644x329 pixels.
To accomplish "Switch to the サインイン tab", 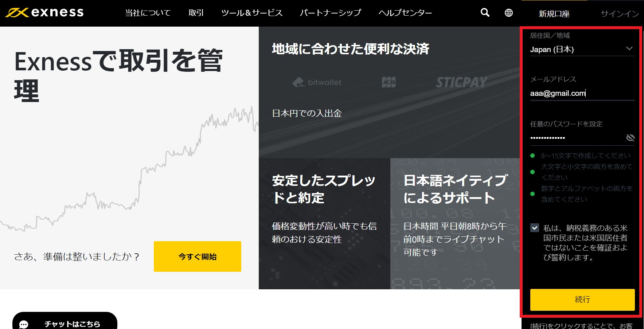I will click(620, 14).
